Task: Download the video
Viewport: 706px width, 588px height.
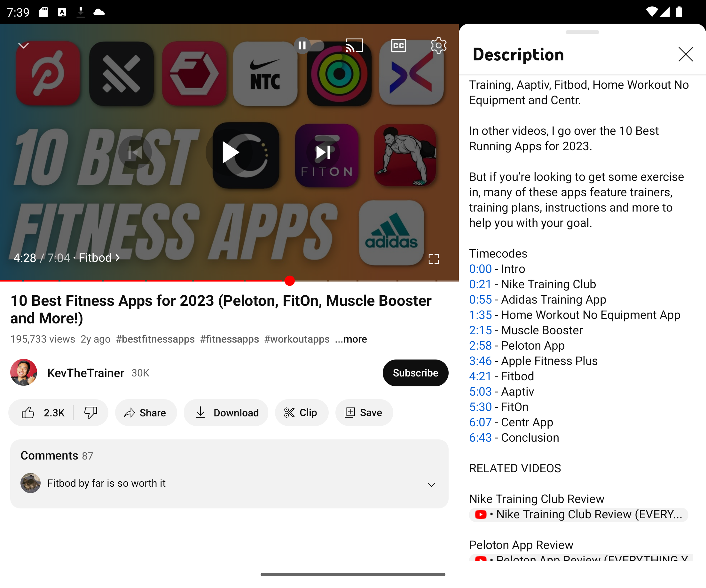Action: pyautogui.click(x=226, y=413)
